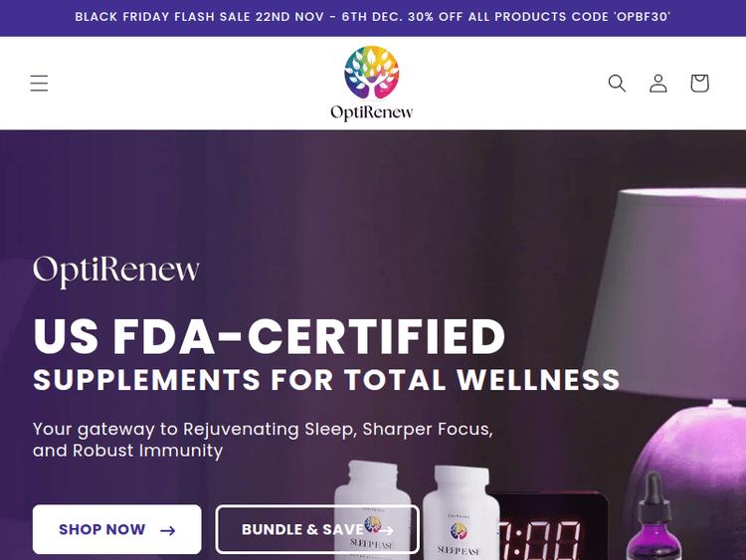The image size is (746, 560).
Task: Click the purple dropper bottle image
Action: coord(653,516)
